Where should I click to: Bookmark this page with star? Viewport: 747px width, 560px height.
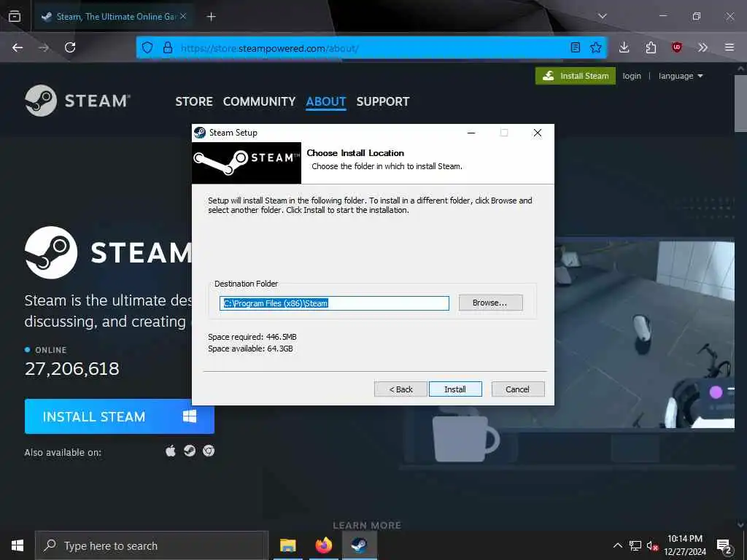point(595,47)
